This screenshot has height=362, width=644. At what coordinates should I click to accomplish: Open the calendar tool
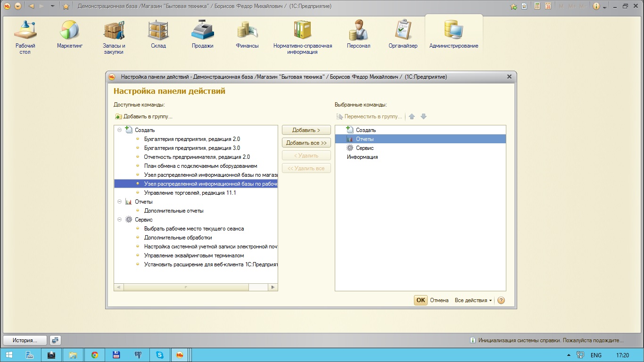click(x=548, y=6)
